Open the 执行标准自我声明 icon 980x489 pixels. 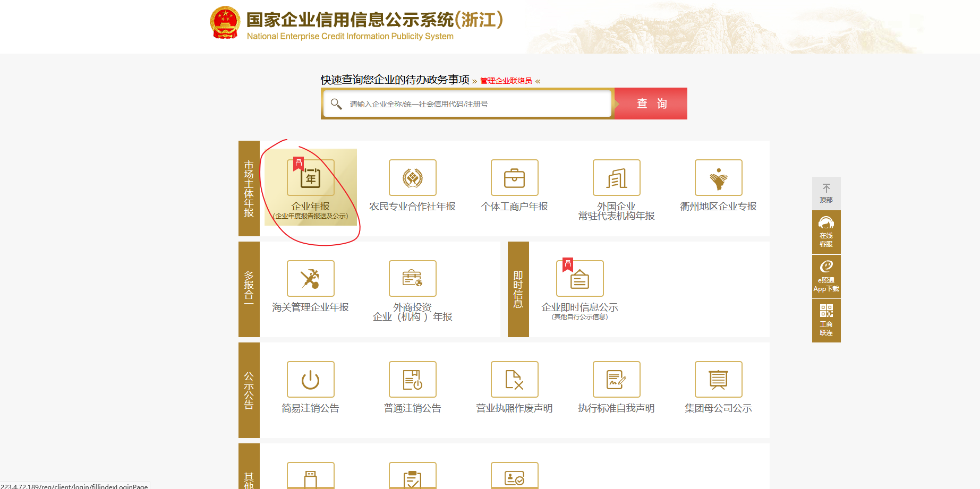[617, 379]
